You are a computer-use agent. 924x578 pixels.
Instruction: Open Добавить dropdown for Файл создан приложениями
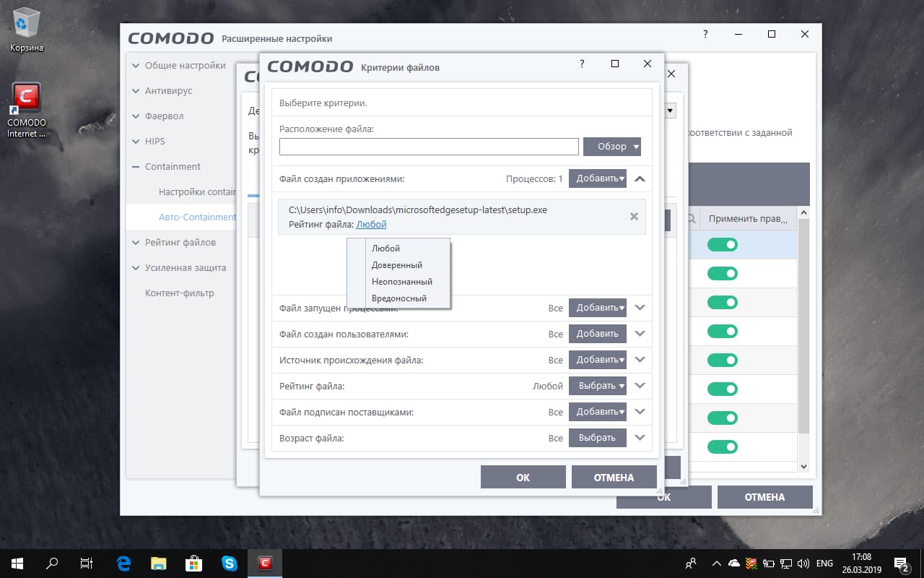pyautogui.click(x=598, y=178)
